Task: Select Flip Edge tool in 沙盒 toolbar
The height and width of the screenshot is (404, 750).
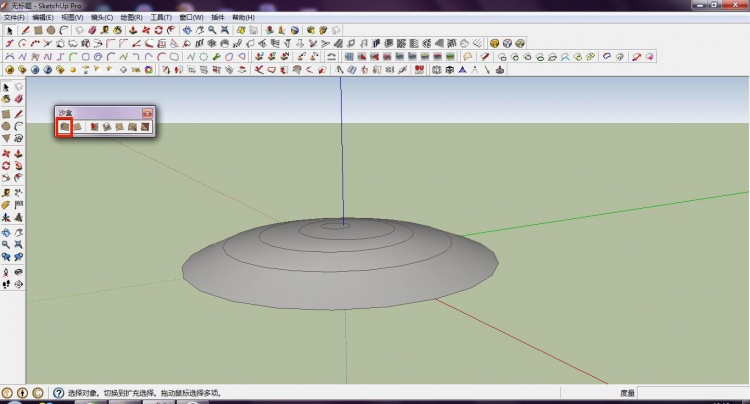Action: point(145,127)
